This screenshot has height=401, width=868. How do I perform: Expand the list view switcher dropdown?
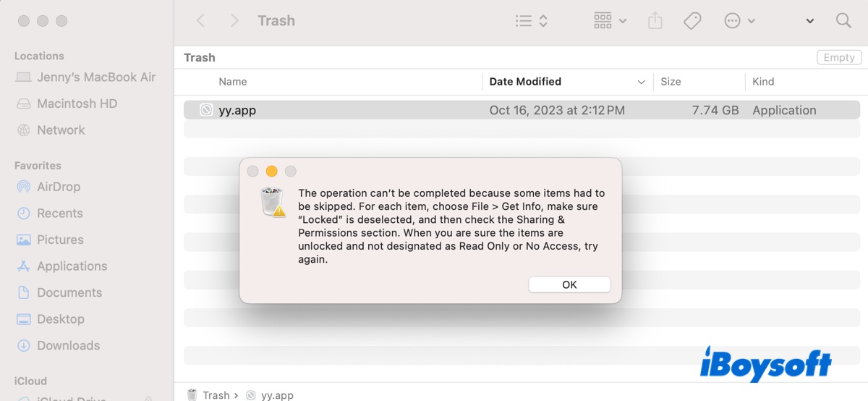pyautogui.click(x=532, y=21)
